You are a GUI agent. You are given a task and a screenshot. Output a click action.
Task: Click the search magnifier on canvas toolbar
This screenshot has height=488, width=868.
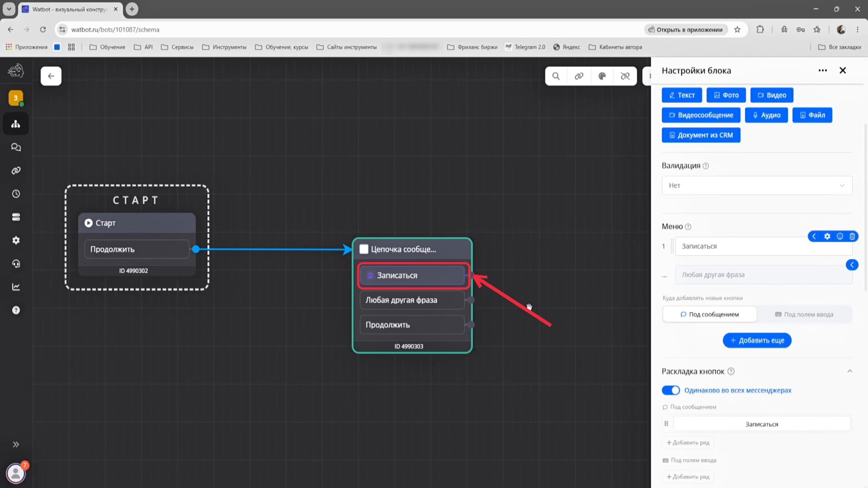(556, 76)
